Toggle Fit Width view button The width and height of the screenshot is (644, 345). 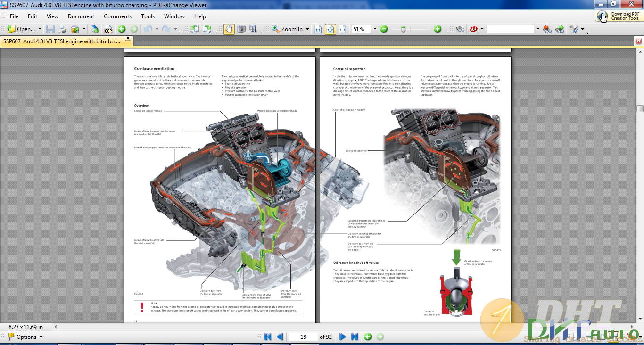click(x=343, y=29)
